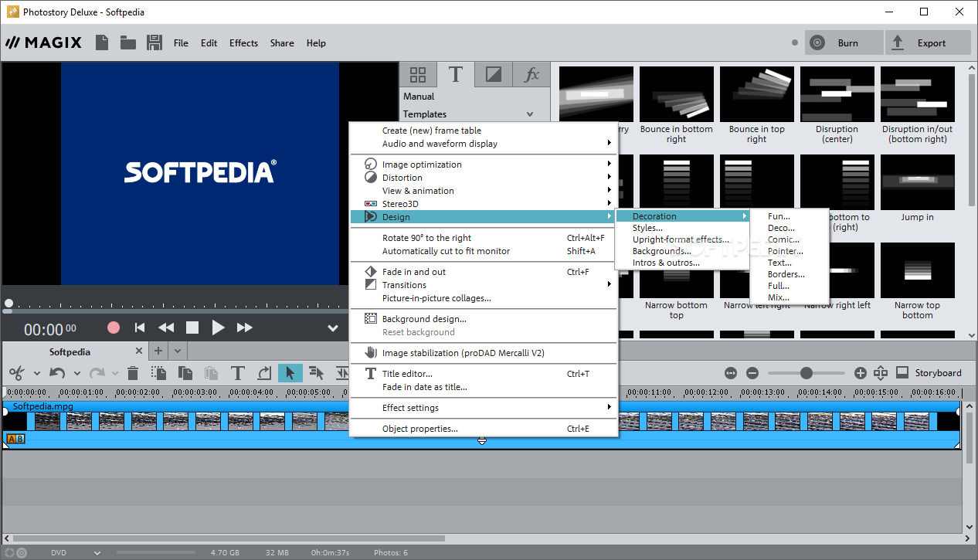Click the timeline zoom slider handle
The image size is (978, 560).
click(x=807, y=373)
